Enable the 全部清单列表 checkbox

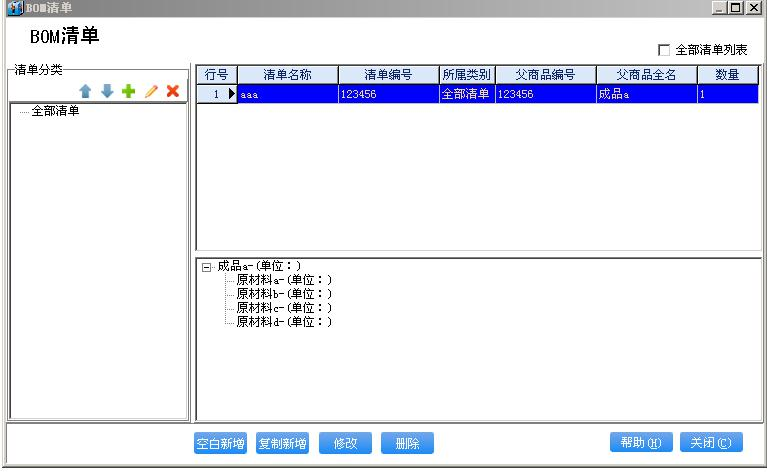coord(664,50)
